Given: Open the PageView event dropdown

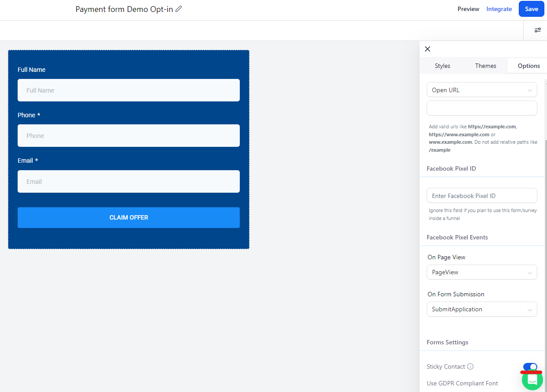Looking at the screenshot, I should 482,272.
